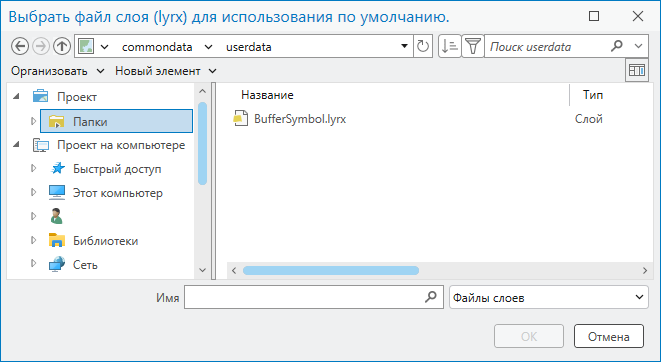The height and width of the screenshot is (362, 661).
Task: Expand the Библиотеки node
Action: click(x=33, y=241)
